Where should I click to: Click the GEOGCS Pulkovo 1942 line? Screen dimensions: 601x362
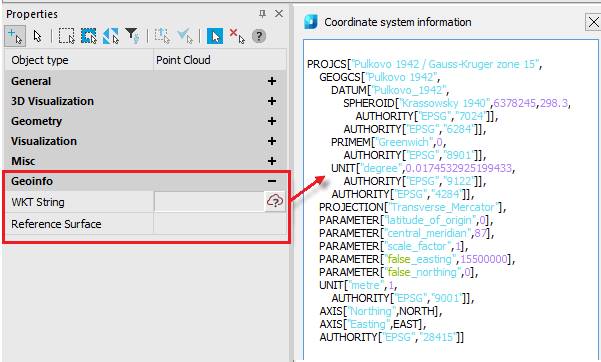pyautogui.click(x=380, y=77)
